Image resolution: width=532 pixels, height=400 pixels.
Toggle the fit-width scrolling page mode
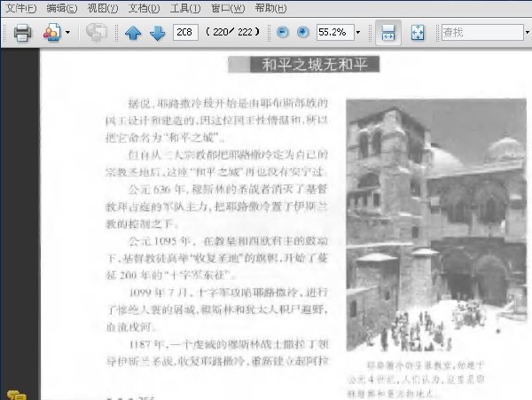click(x=388, y=33)
